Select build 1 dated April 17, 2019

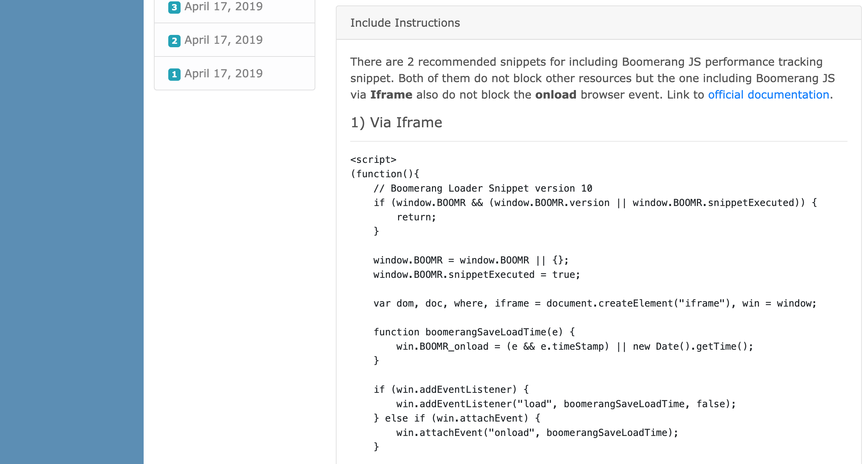pos(223,73)
